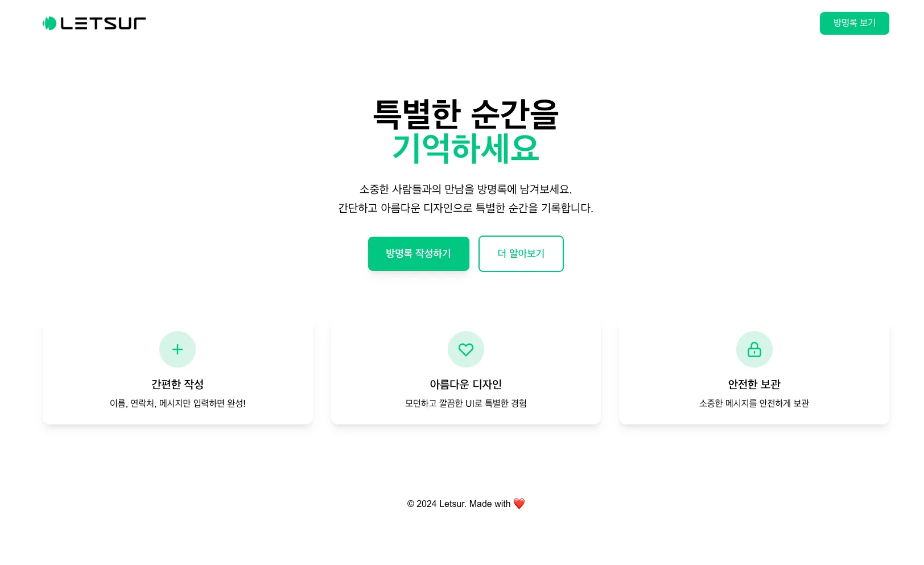Viewport: 924px width, 565px height.
Task: Click the heart icon above 아름다운 디자인
Action: tap(465, 349)
